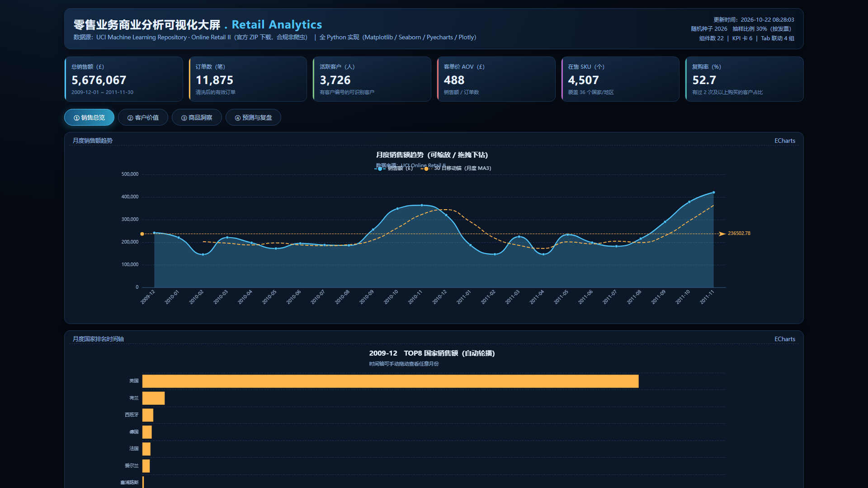Click the 2010-06 x-axis label
Viewport: 868px width, 488px height.
point(294,297)
